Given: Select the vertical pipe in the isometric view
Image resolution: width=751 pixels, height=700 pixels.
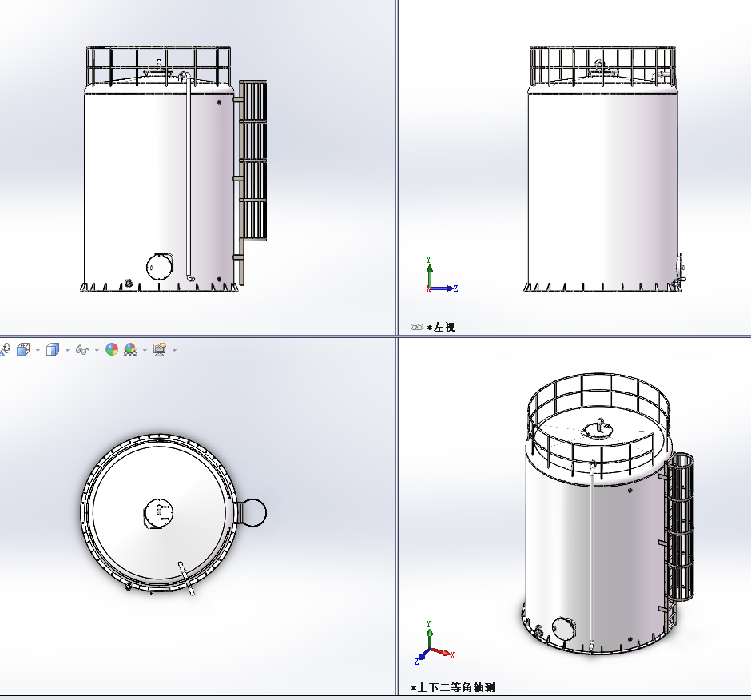Looking at the screenshot, I should pos(592,556).
